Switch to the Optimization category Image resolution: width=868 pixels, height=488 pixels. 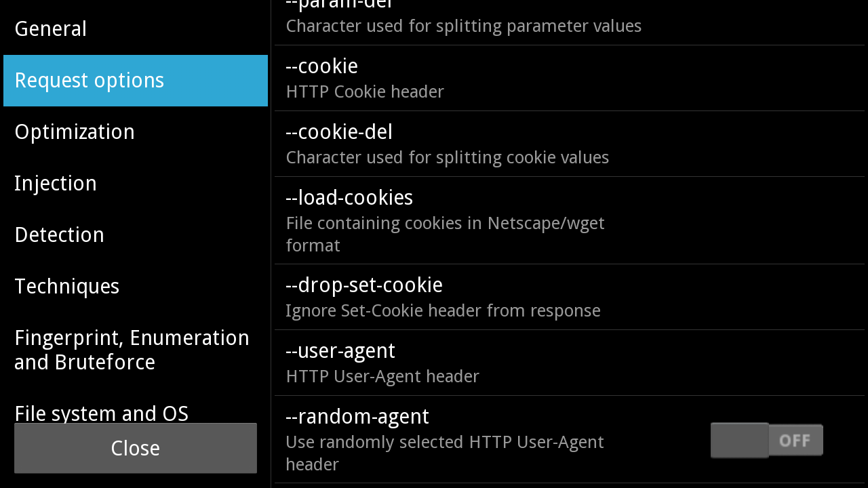pyautogui.click(x=75, y=131)
